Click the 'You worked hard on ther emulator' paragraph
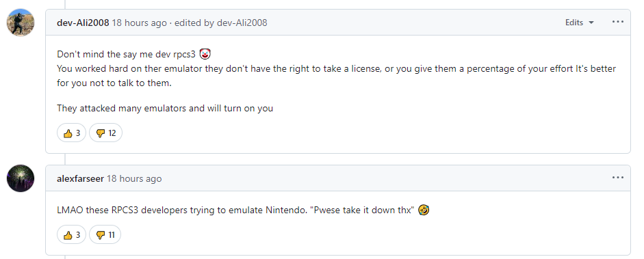 337,76
